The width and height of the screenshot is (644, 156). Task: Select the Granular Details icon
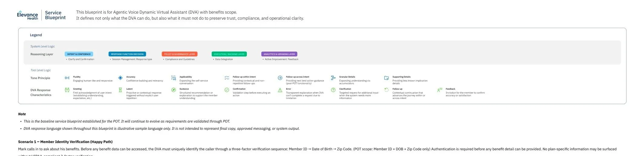[333, 78]
